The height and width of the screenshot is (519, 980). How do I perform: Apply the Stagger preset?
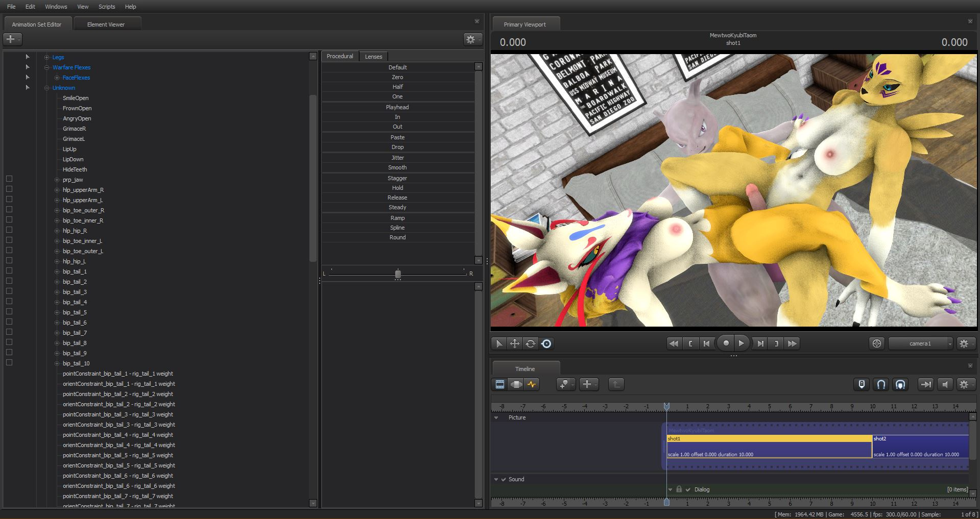(398, 178)
